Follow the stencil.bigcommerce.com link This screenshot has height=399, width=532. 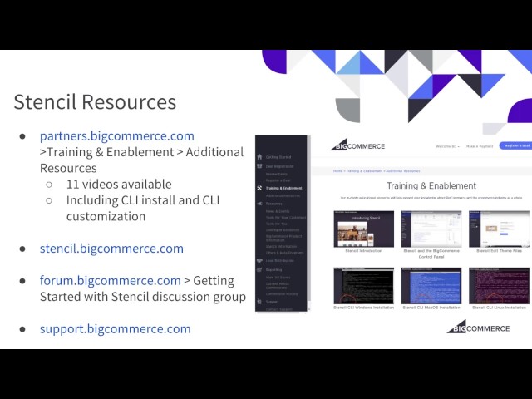coord(111,249)
